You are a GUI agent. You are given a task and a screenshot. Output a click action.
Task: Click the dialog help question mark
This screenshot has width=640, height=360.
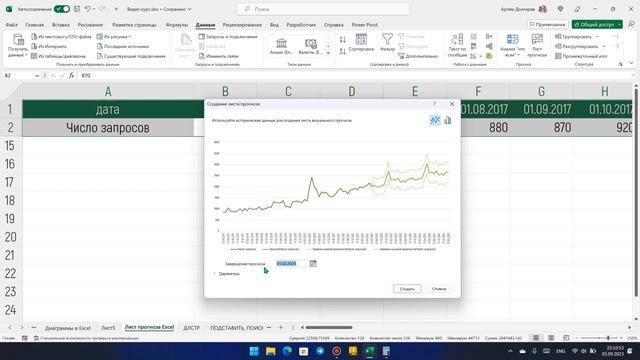[435, 104]
